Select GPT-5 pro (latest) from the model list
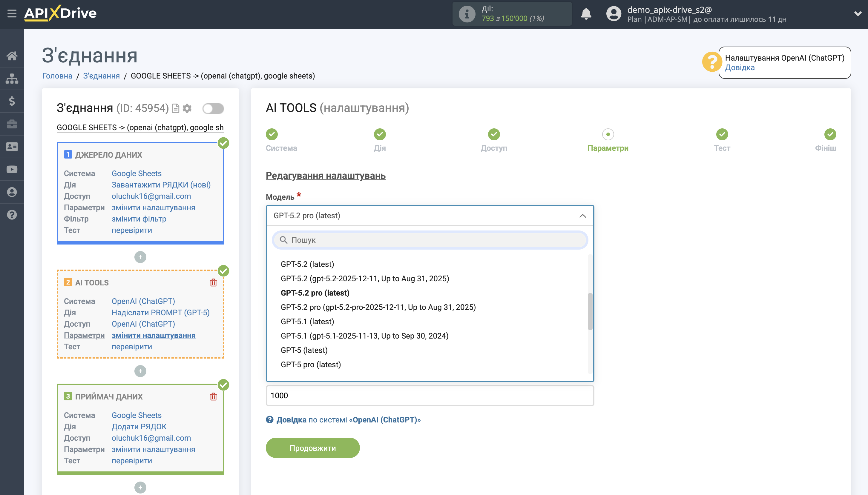This screenshot has height=495, width=868. click(311, 364)
